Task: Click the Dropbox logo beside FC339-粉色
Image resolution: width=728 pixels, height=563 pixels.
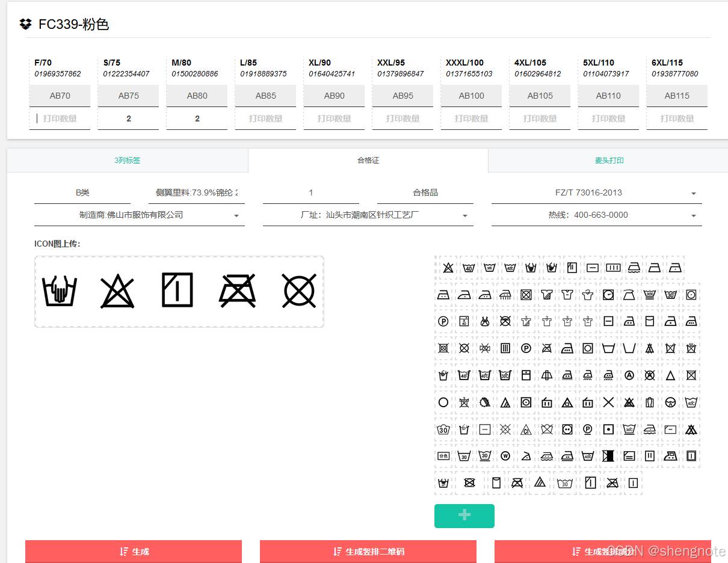Action: point(25,24)
